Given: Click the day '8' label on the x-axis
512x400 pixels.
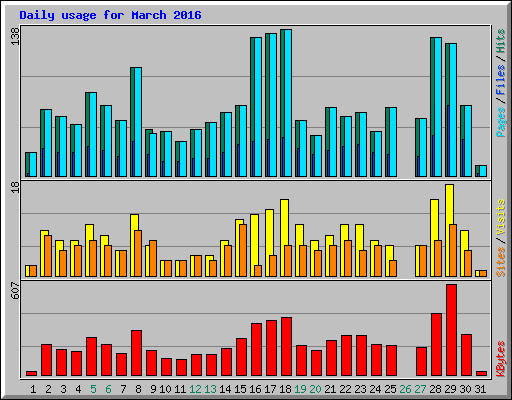Looking at the screenshot, I should point(138,389).
